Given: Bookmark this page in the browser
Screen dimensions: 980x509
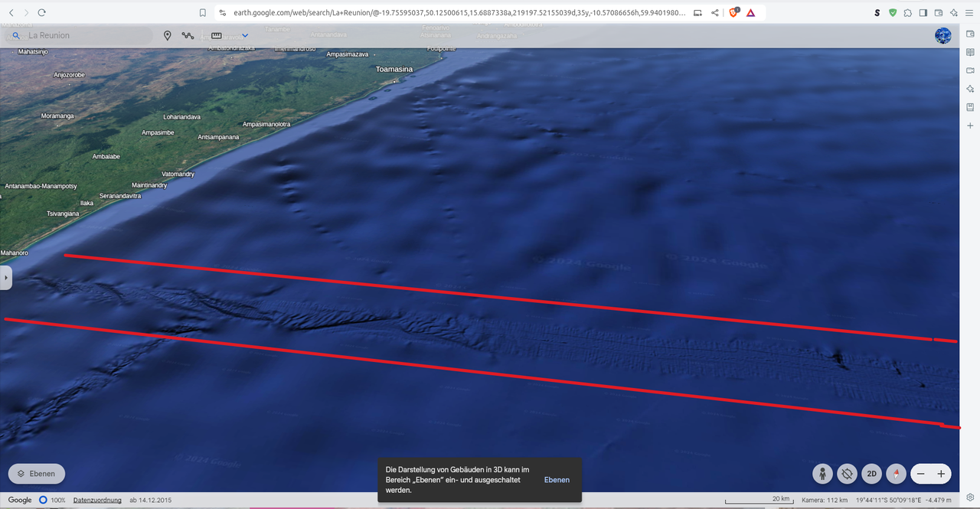Looking at the screenshot, I should (203, 13).
